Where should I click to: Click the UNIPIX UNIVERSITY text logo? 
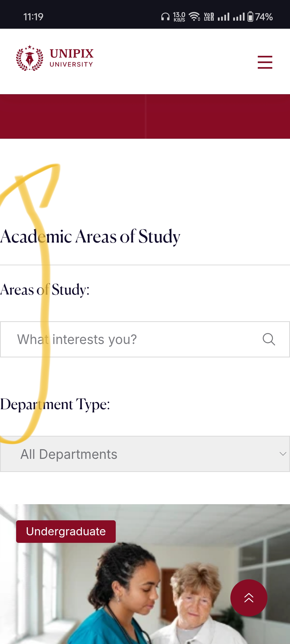click(x=71, y=58)
